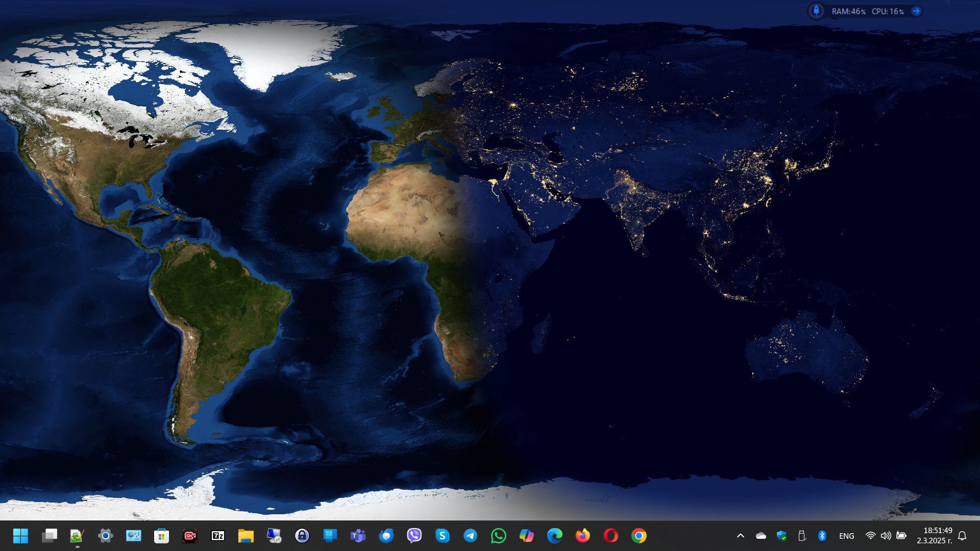
Task: Launch Microsoft Teams from taskbar
Action: coord(358,536)
